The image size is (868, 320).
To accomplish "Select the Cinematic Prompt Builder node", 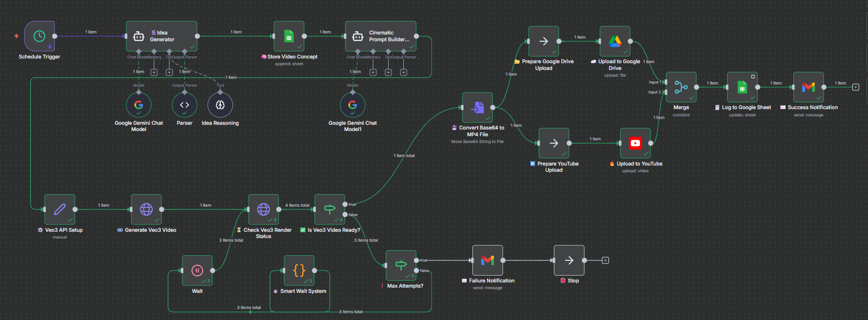I will click(x=381, y=36).
